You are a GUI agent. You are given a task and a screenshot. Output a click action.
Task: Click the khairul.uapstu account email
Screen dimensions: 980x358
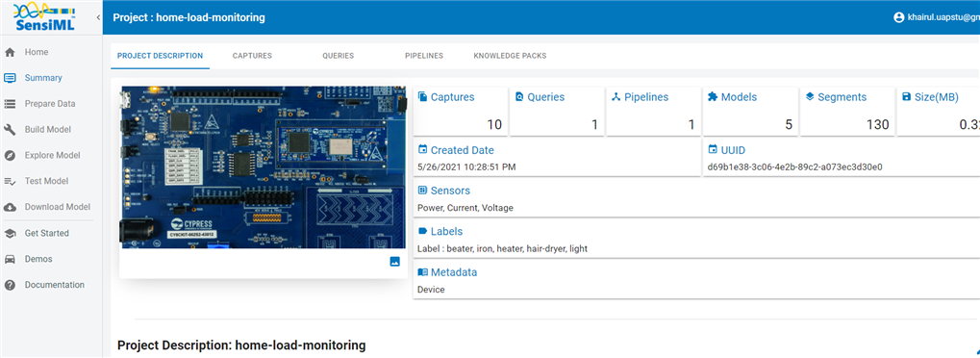pyautogui.click(x=943, y=17)
